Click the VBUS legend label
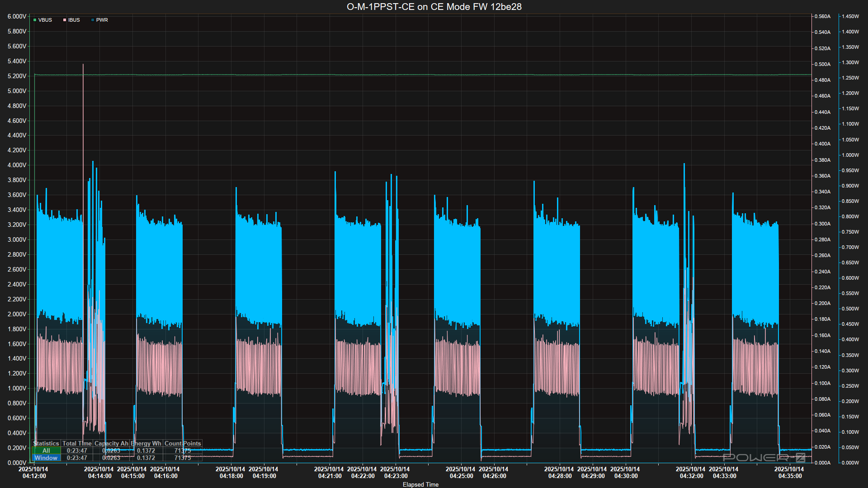This screenshot has height=488, width=868. pos(45,20)
